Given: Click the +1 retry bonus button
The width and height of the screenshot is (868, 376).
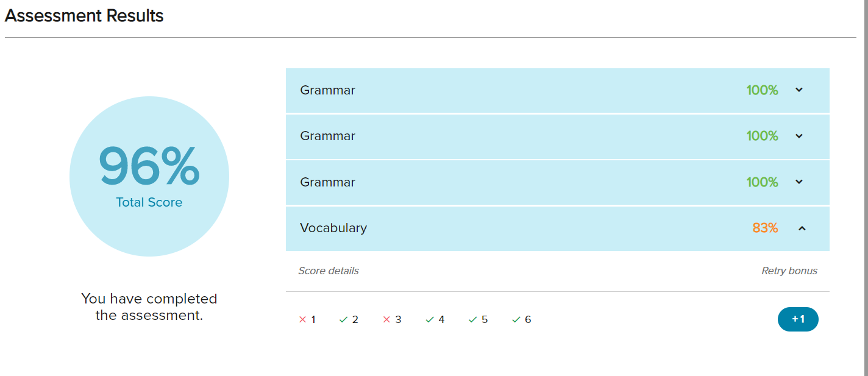Looking at the screenshot, I should tap(798, 319).
